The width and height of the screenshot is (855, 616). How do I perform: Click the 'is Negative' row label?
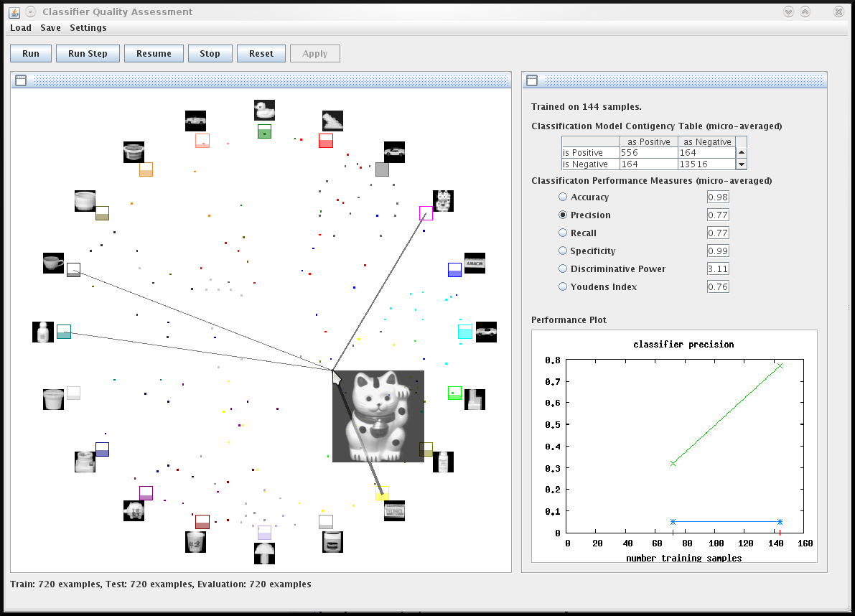coord(591,164)
